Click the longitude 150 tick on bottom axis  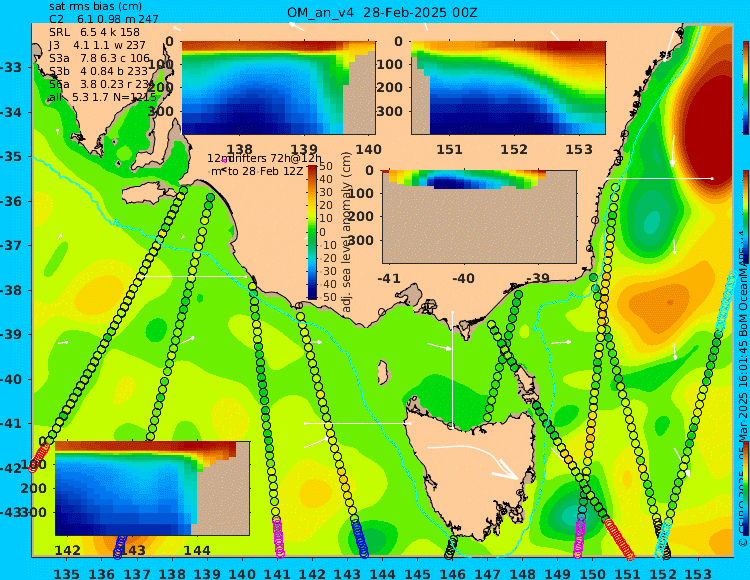click(x=593, y=573)
